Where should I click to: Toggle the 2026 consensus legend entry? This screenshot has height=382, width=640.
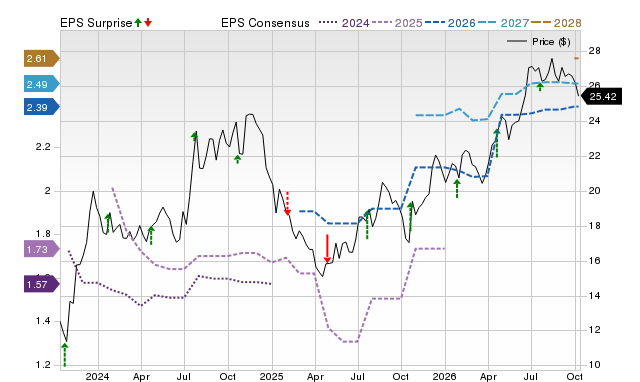coord(450,23)
